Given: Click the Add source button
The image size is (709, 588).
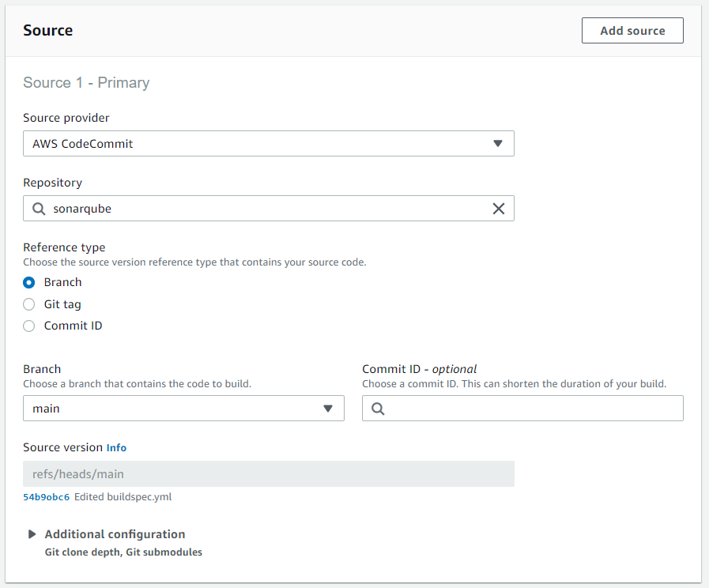Looking at the screenshot, I should click(x=632, y=30).
